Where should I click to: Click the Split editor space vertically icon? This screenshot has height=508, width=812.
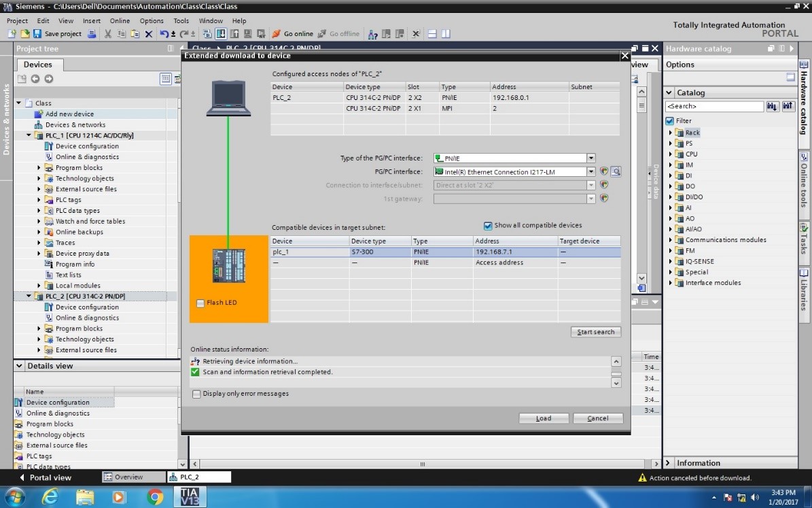(445, 34)
